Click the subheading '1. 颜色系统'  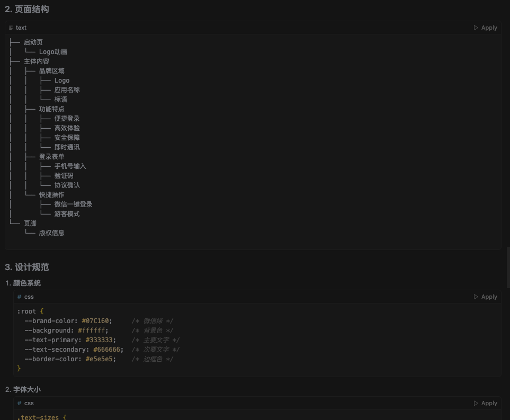[23, 283]
